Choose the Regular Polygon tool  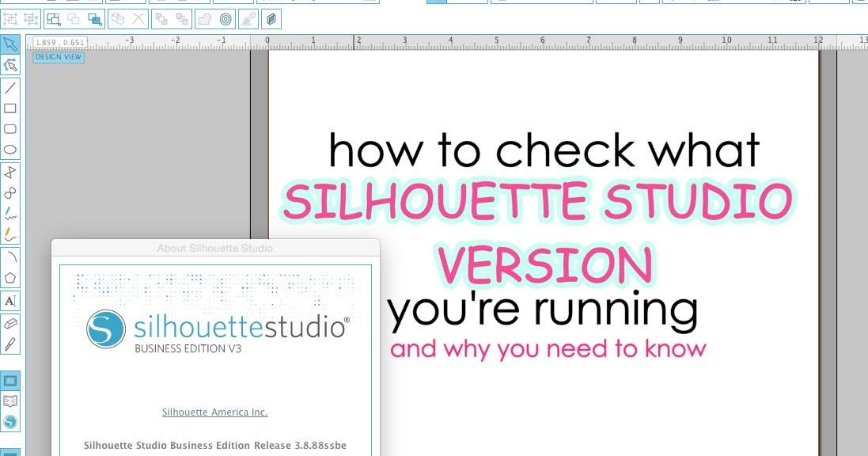pyautogui.click(x=10, y=278)
